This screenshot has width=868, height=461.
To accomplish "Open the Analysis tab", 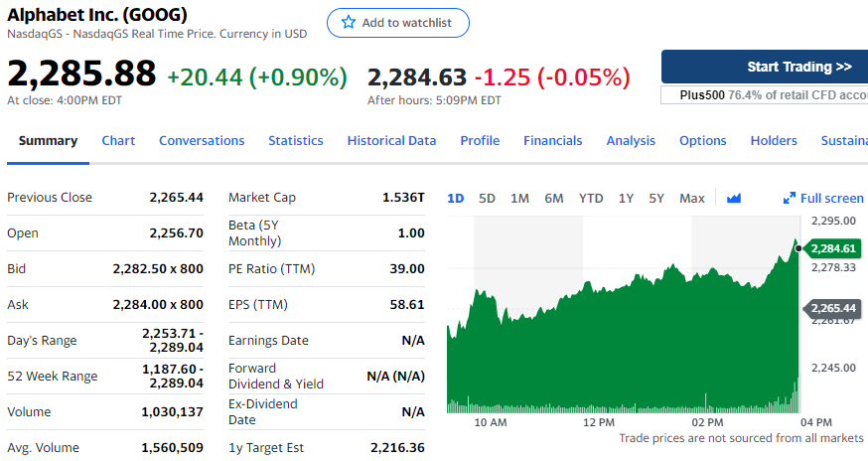I will pyautogui.click(x=631, y=141).
